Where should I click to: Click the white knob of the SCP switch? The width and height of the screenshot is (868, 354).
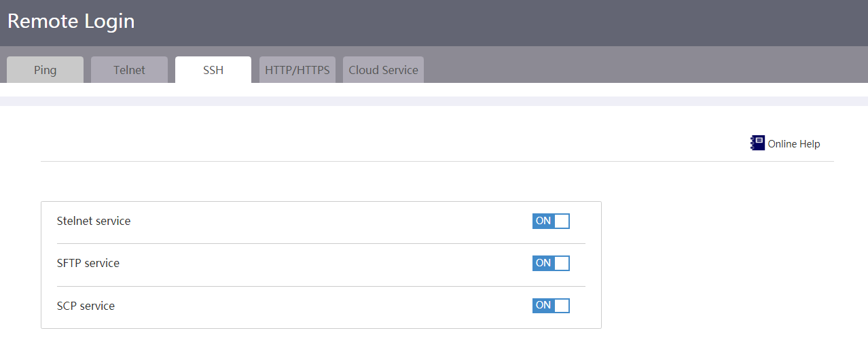coord(562,306)
